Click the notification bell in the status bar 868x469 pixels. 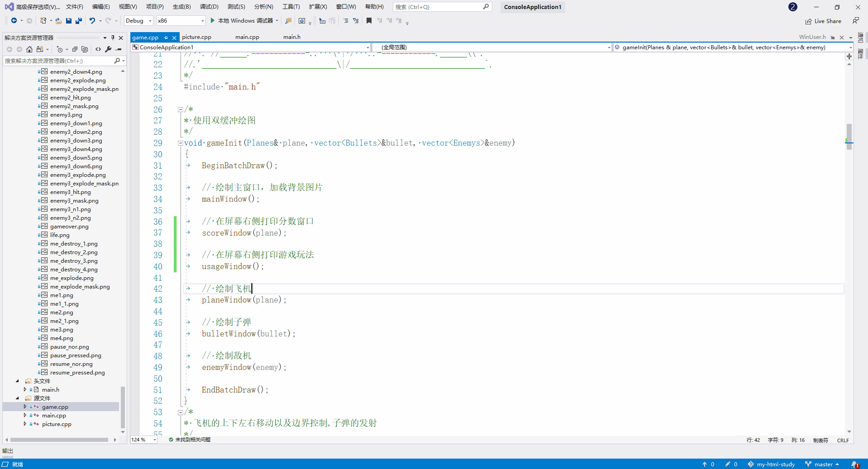[855, 464]
